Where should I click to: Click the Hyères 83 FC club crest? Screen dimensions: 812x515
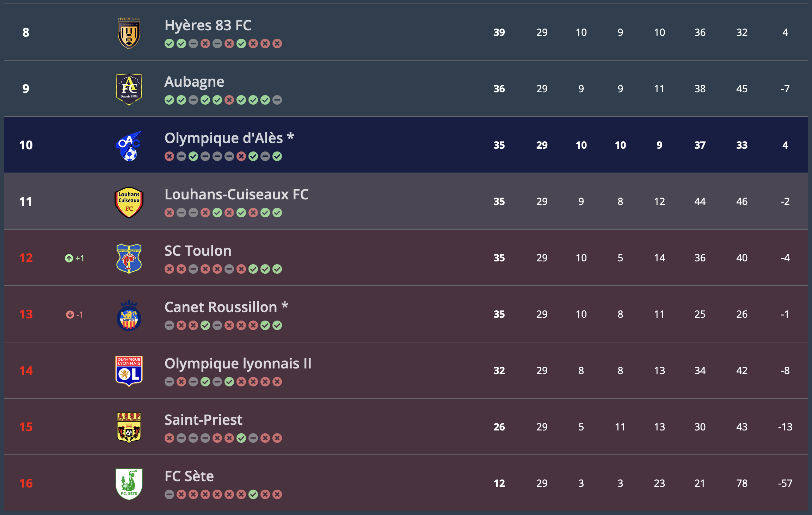pos(129,33)
